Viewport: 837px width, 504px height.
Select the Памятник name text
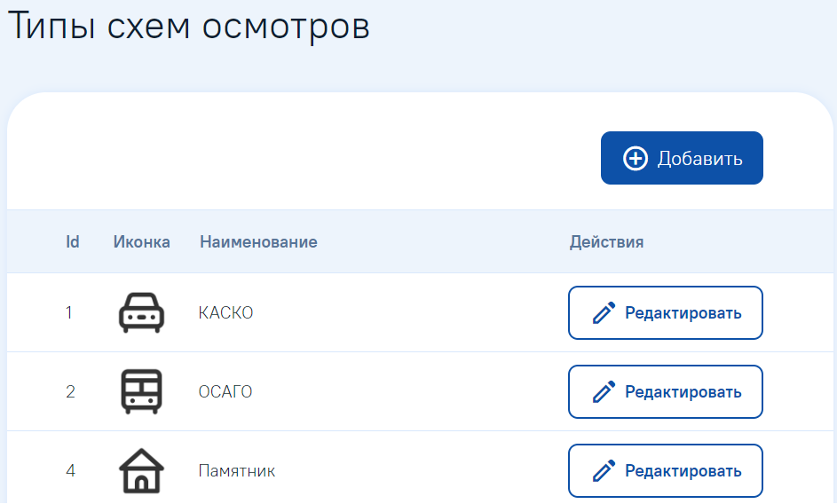pos(237,471)
